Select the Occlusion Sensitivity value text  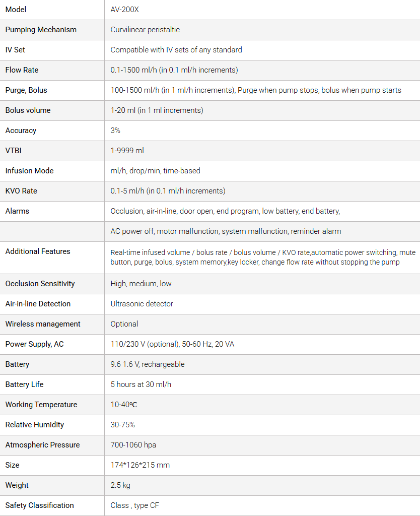click(x=141, y=284)
